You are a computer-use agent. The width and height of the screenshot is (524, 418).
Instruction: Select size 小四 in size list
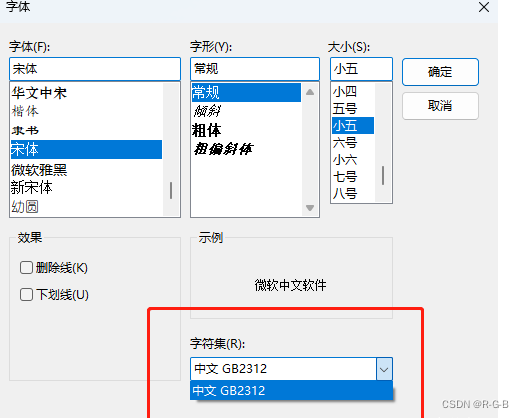click(353, 91)
